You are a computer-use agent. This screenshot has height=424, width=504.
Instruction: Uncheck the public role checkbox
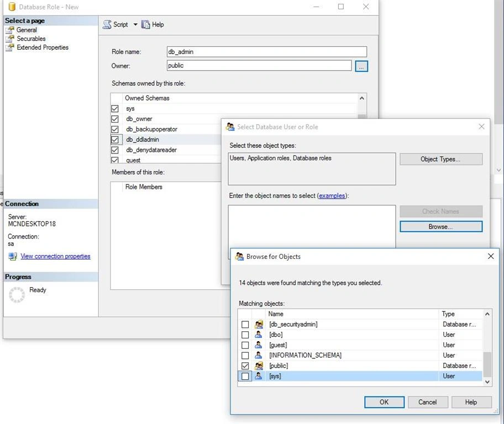click(245, 365)
